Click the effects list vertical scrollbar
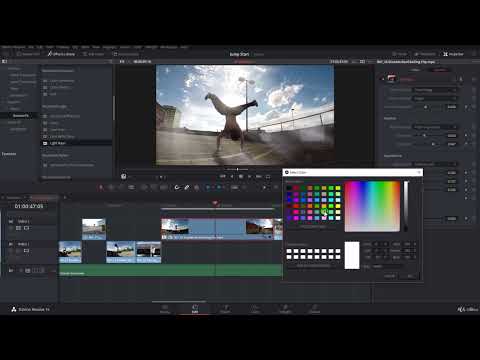 coord(114,108)
